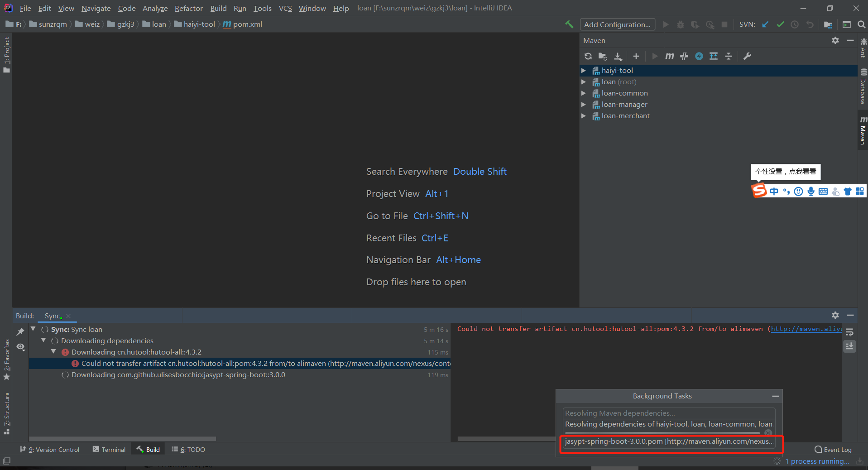Open the Add Configuration dropdown
This screenshot has height=470, width=868.
[617, 24]
